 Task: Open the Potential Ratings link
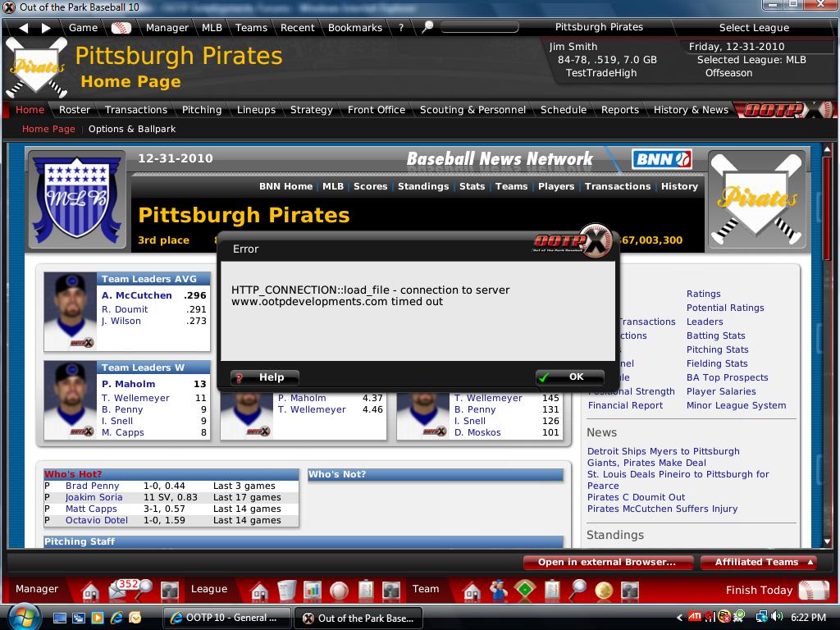[x=725, y=308]
